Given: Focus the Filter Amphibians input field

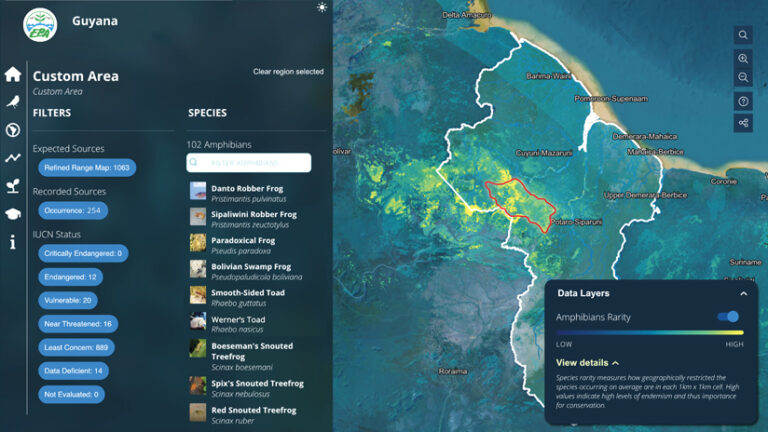Looking at the screenshot, I should click(x=248, y=163).
